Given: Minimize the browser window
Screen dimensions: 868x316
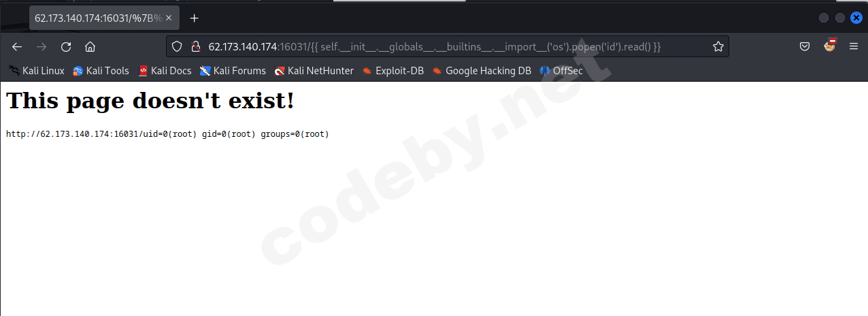Looking at the screenshot, I should click(x=824, y=18).
